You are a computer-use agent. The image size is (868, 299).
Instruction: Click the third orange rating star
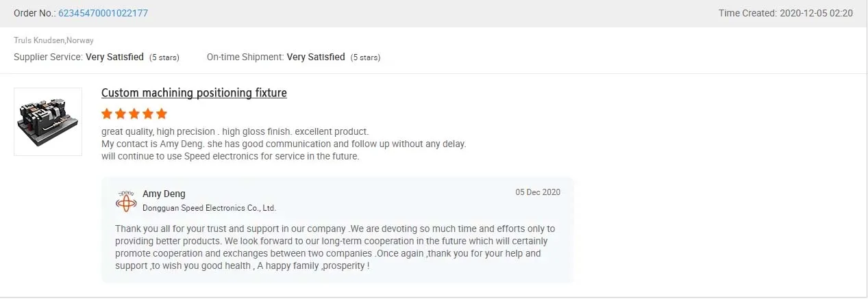[x=134, y=114]
